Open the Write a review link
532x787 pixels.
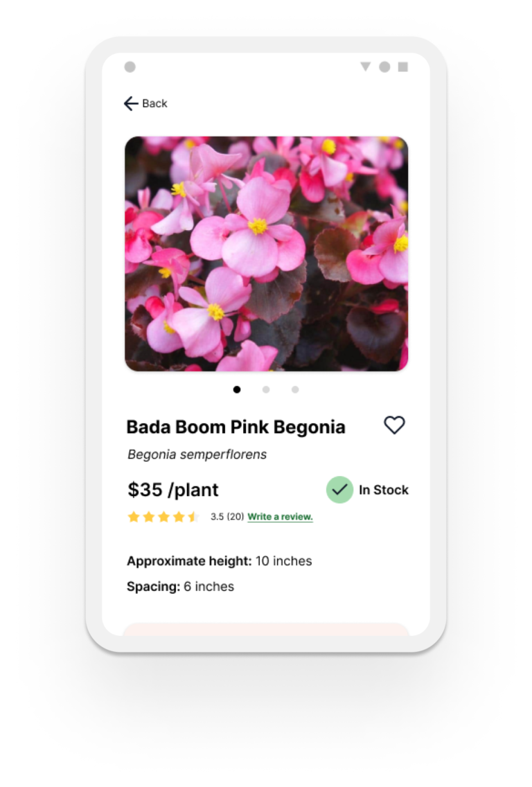(x=280, y=517)
